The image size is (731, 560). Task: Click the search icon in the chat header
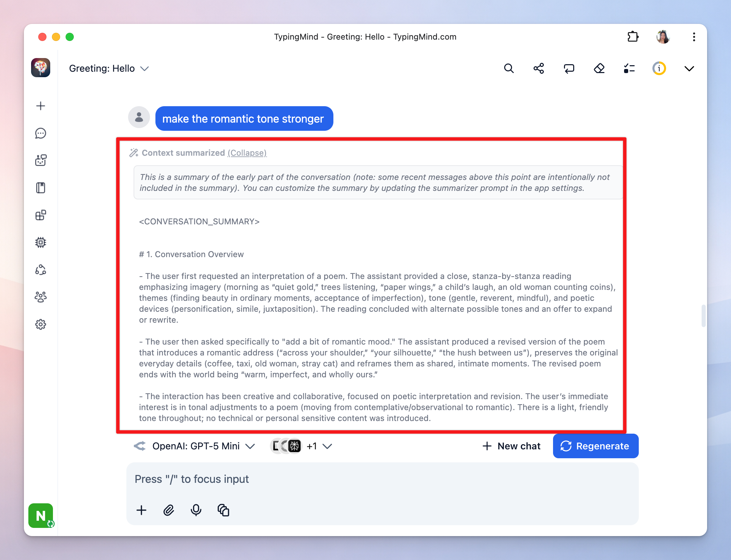pos(509,69)
